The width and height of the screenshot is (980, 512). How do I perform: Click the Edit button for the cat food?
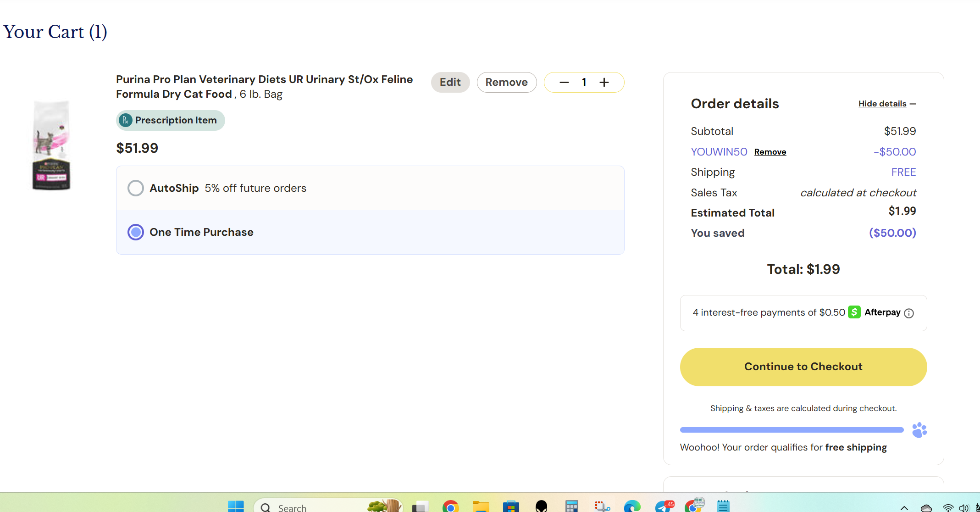click(x=450, y=82)
